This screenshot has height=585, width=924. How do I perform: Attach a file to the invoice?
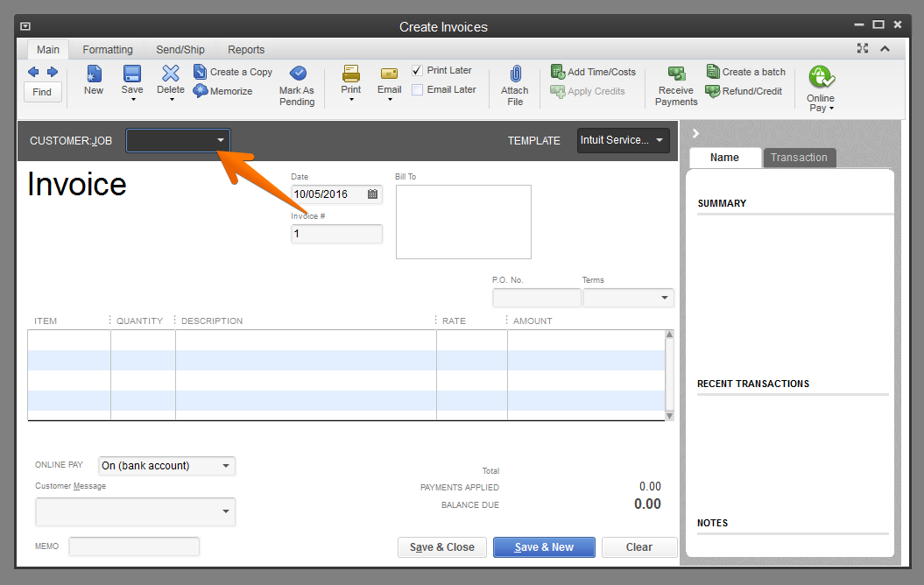514,83
